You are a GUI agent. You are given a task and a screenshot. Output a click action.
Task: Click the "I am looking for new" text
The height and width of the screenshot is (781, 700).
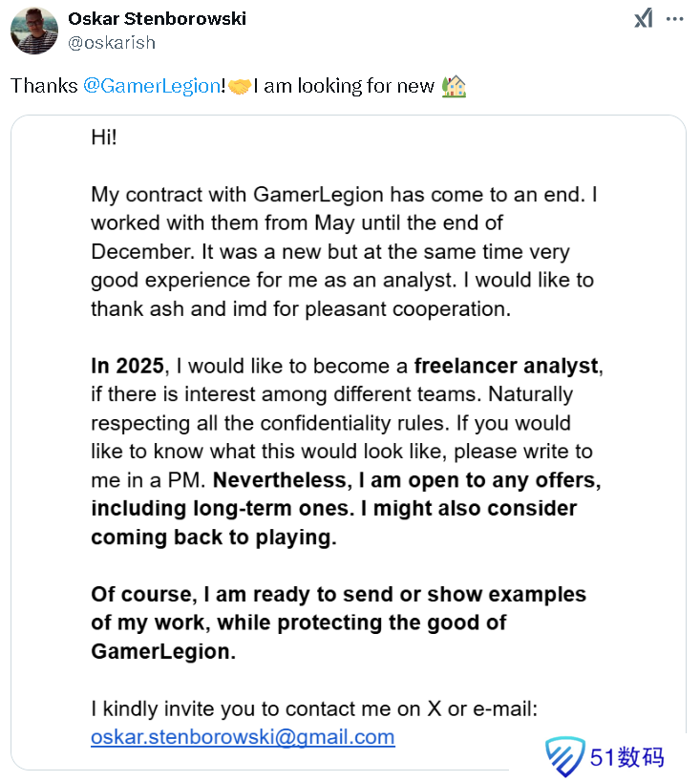point(344,86)
